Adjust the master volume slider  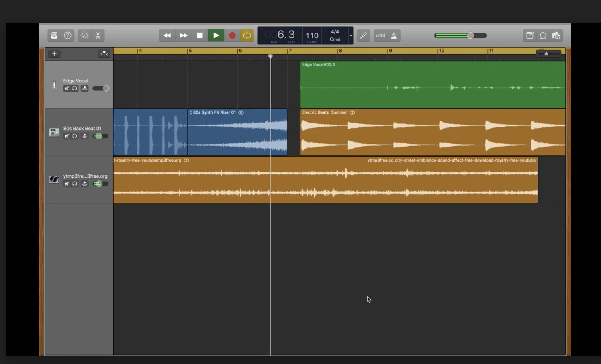tap(460, 35)
